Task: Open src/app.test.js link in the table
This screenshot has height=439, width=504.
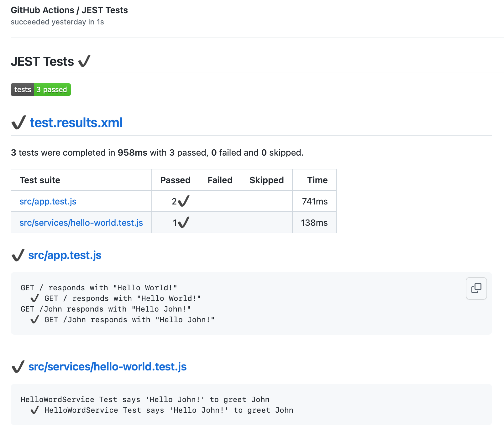Action: click(x=48, y=201)
